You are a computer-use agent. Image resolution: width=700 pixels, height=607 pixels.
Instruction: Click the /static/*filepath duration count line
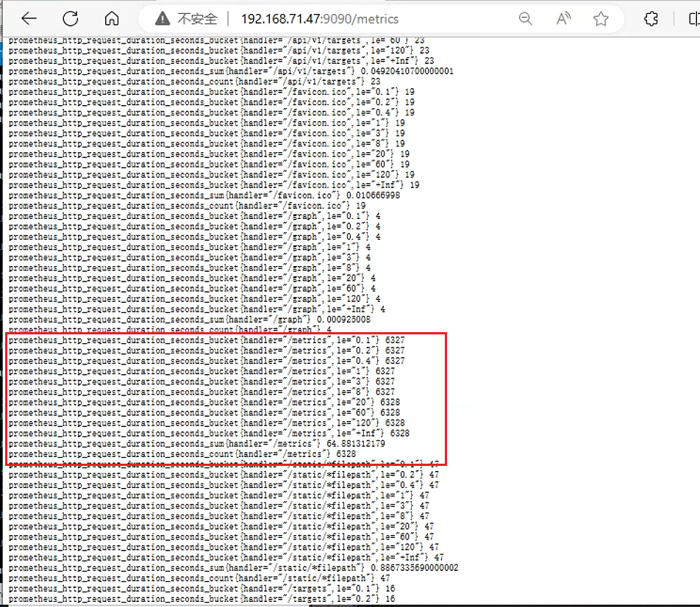[x=199, y=578]
